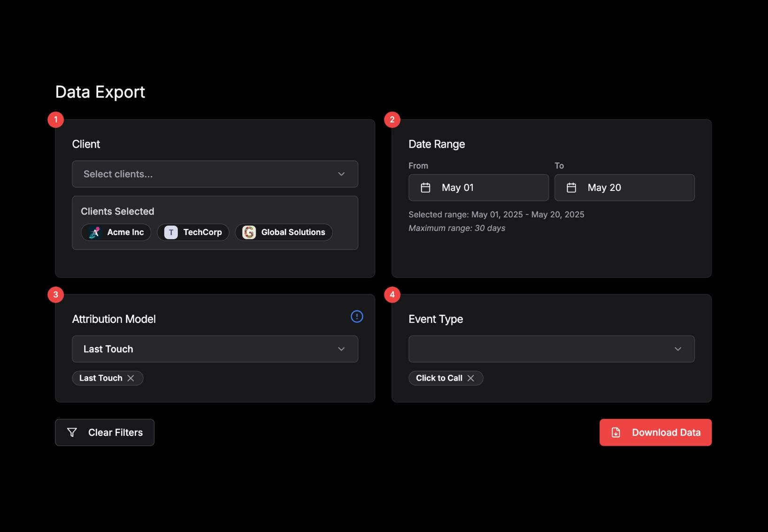The height and width of the screenshot is (532, 768).
Task: Click the Acme Inc logo icon
Action: pyautogui.click(x=95, y=232)
